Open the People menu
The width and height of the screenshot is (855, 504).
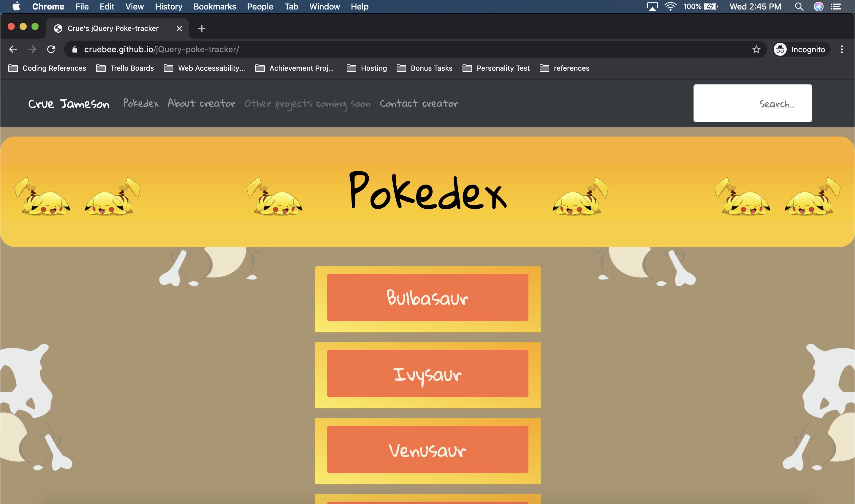tap(260, 7)
